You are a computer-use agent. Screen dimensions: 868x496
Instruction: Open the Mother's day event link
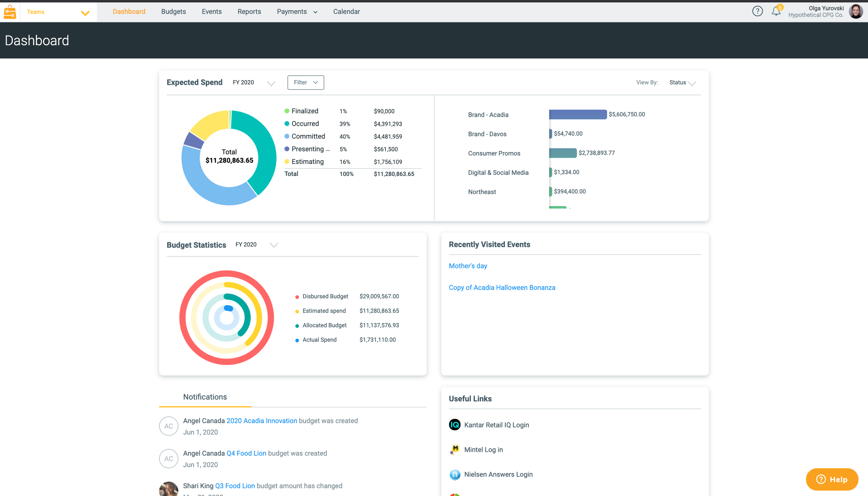pos(468,266)
